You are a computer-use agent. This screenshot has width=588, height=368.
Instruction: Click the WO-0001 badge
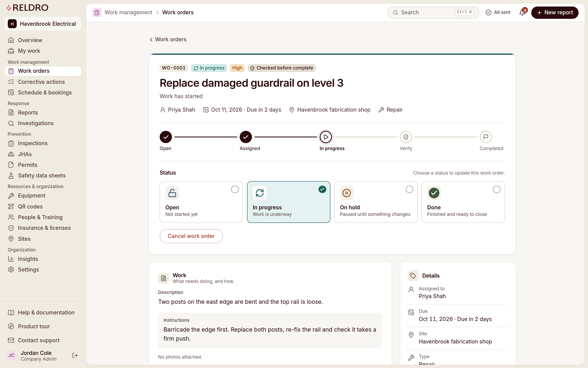[174, 68]
